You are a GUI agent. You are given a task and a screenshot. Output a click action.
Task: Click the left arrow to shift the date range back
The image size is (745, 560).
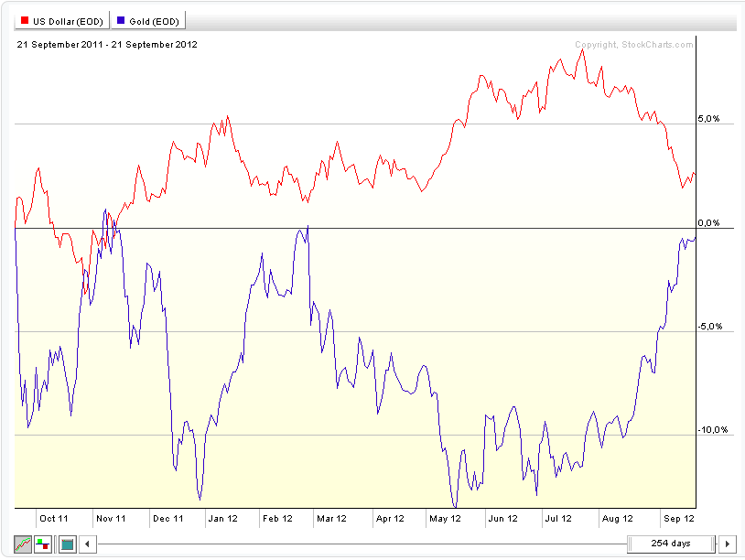(88, 544)
